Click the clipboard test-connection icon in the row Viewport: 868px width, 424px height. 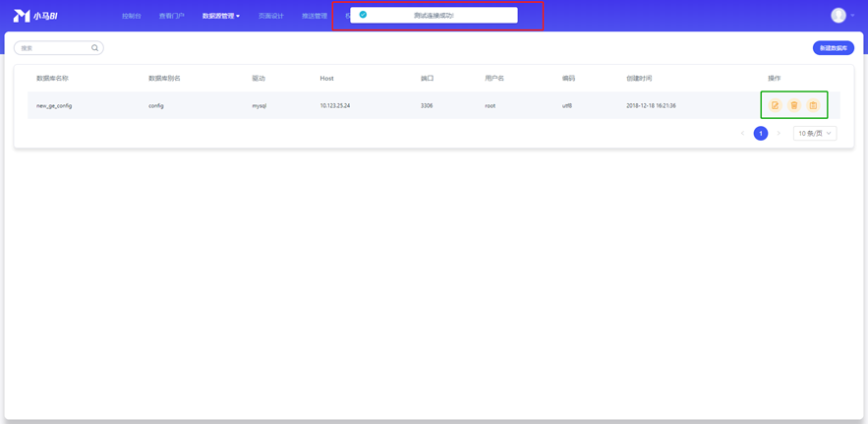(x=813, y=105)
